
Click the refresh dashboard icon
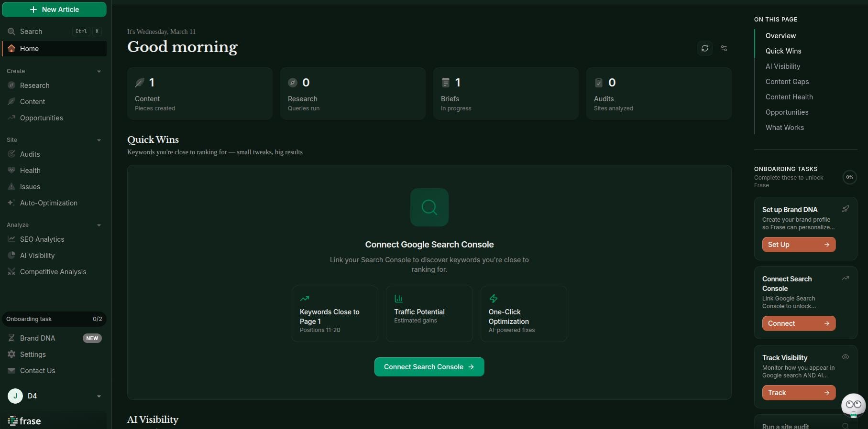point(705,48)
